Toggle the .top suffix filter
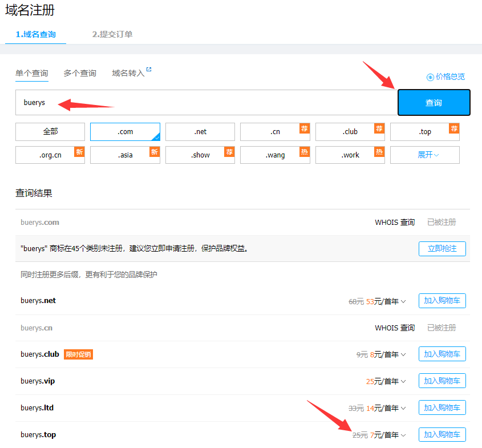 pos(425,132)
